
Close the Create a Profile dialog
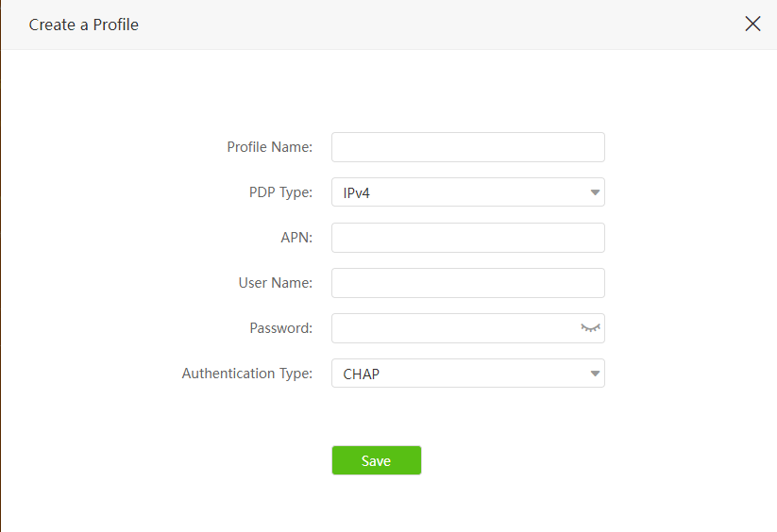pyautogui.click(x=752, y=25)
